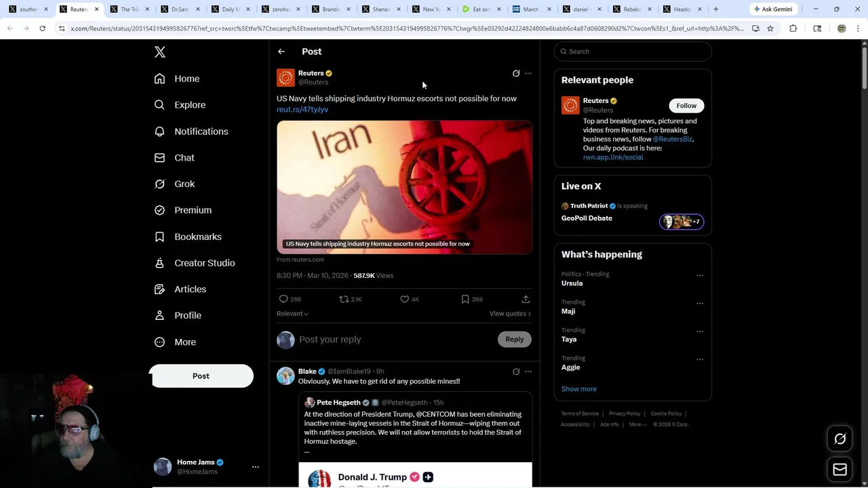Viewport: 868px width, 488px height.
Task: Open Chat in the sidebar
Action: pyautogui.click(x=174, y=158)
